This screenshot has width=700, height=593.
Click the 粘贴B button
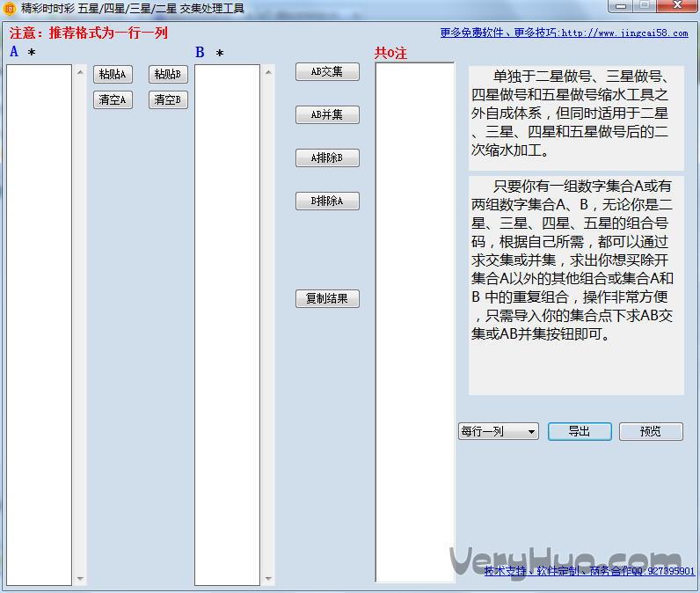point(168,74)
